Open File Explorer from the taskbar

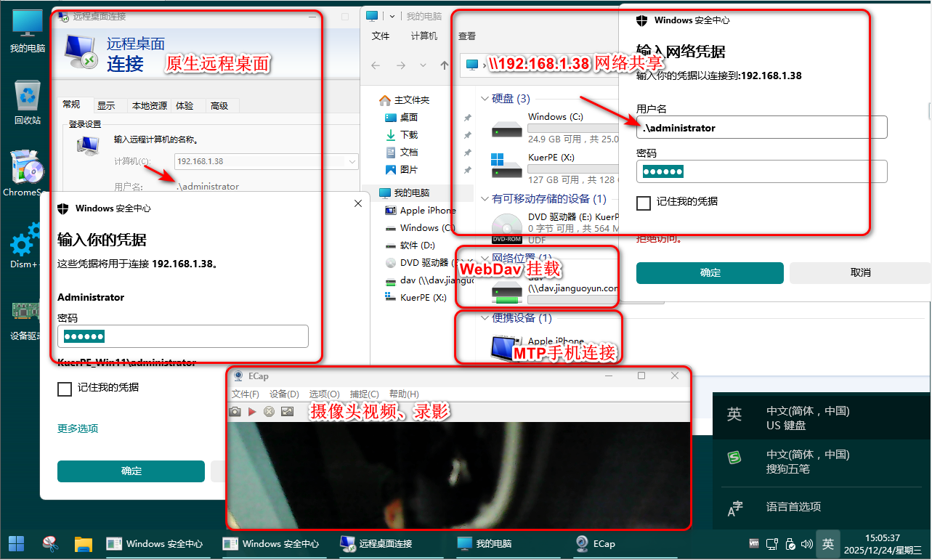pyautogui.click(x=84, y=543)
